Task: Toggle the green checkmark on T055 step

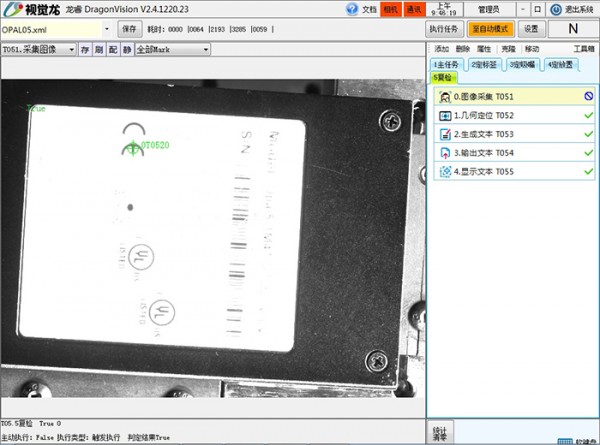Action: click(589, 172)
